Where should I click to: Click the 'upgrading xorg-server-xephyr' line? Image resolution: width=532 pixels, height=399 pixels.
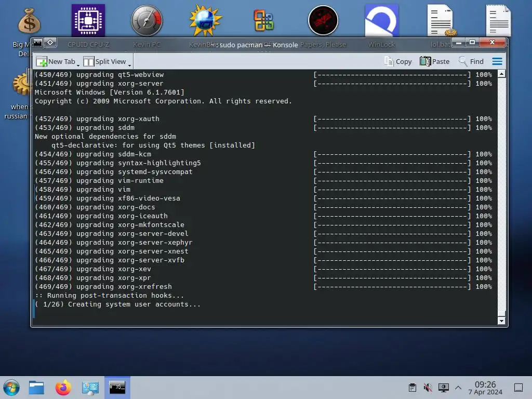(x=113, y=242)
